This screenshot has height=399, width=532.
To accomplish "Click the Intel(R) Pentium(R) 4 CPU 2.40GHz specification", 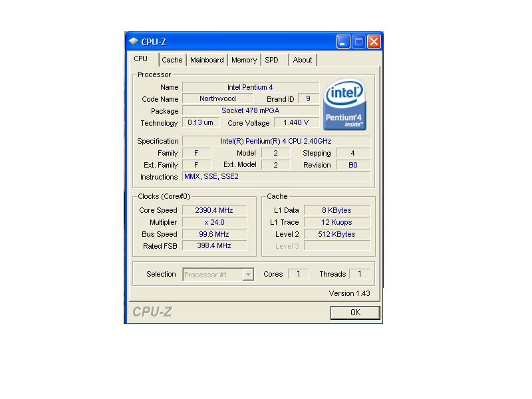I will (x=276, y=141).
